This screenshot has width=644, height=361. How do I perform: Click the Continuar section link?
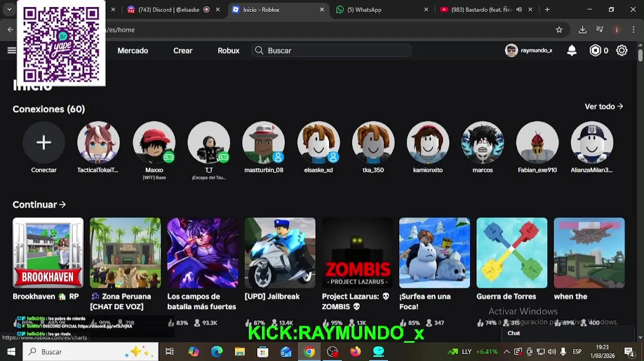39,205
